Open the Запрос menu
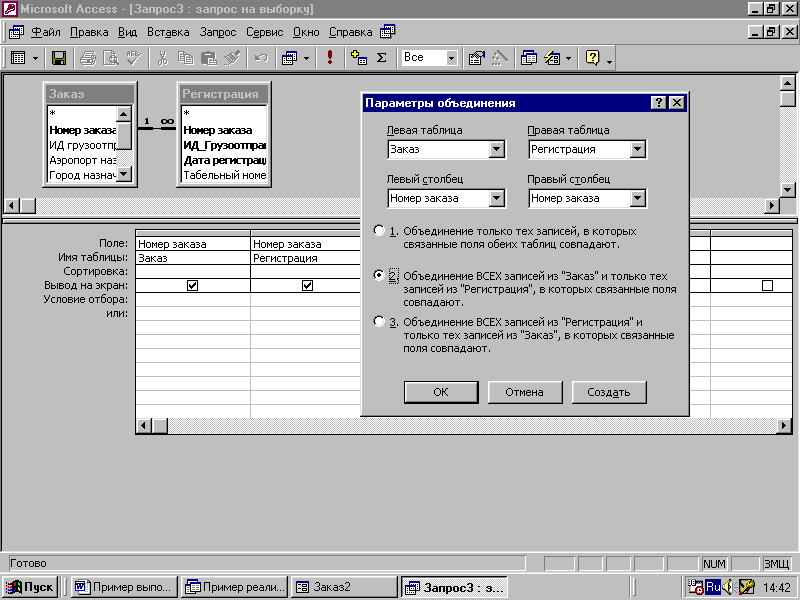Viewport: 800px width, 600px height. pyautogui.click(x=218, y=32)
